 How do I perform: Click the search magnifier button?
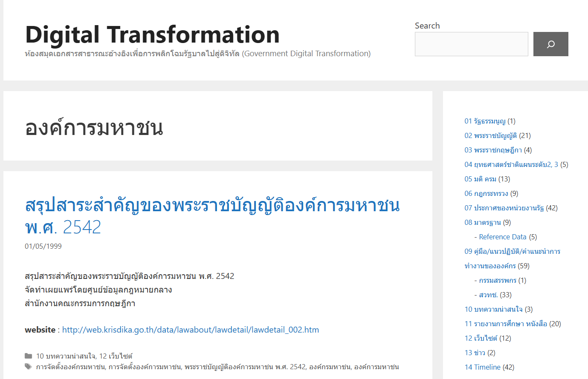click(x=550, y=44)
